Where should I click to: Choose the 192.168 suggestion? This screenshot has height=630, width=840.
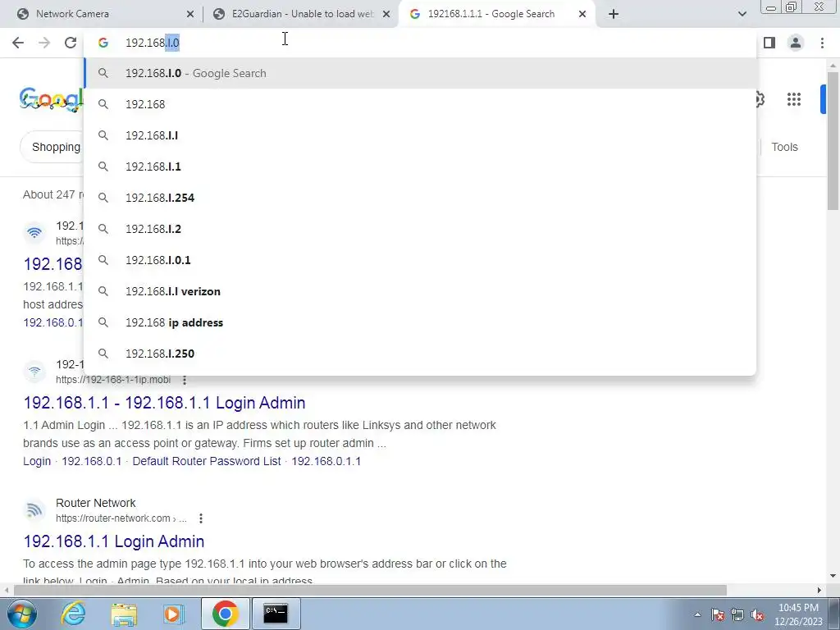(420, 104)
